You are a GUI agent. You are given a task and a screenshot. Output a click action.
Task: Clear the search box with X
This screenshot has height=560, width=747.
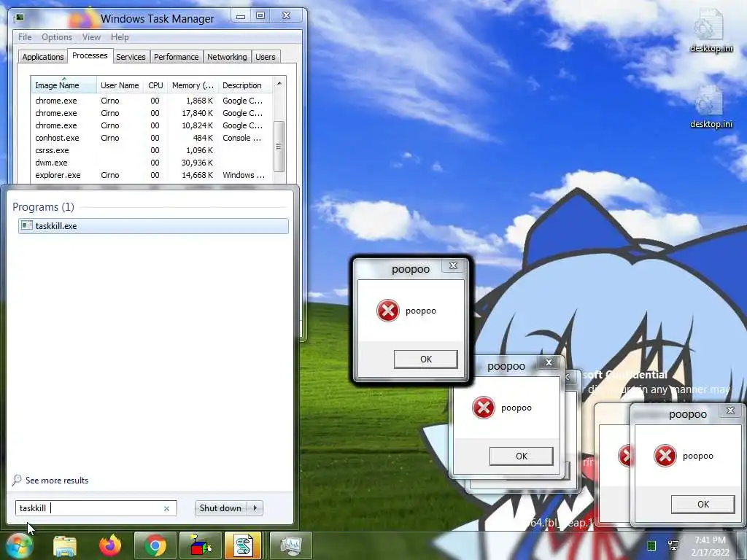[167, 508]
